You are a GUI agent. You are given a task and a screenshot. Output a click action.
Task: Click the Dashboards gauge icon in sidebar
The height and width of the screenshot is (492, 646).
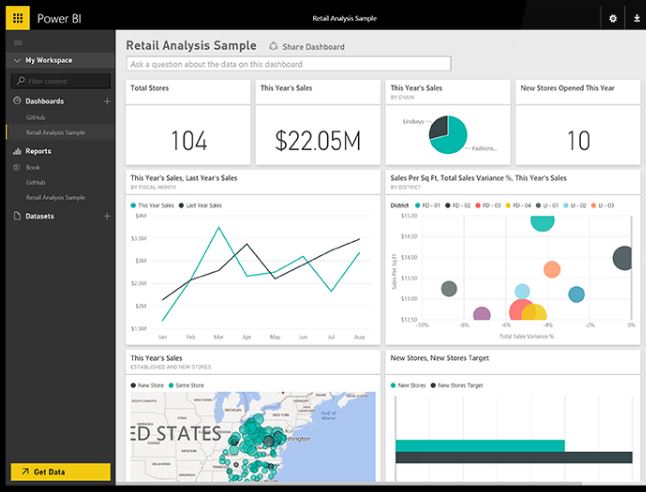(x=17, y=101)
